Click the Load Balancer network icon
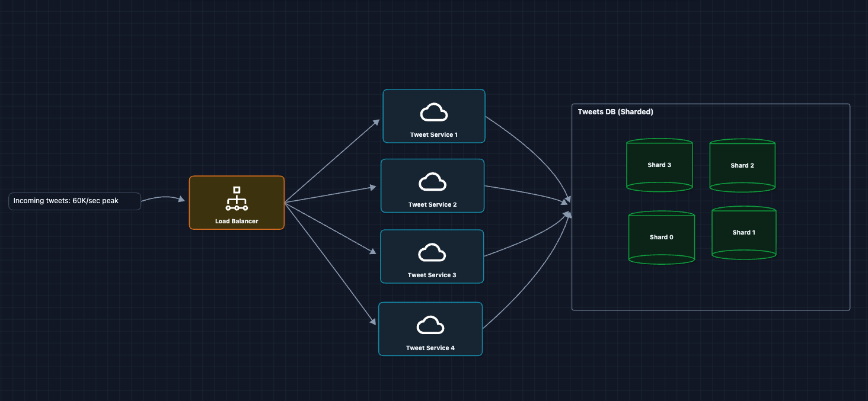 [237, 198]
